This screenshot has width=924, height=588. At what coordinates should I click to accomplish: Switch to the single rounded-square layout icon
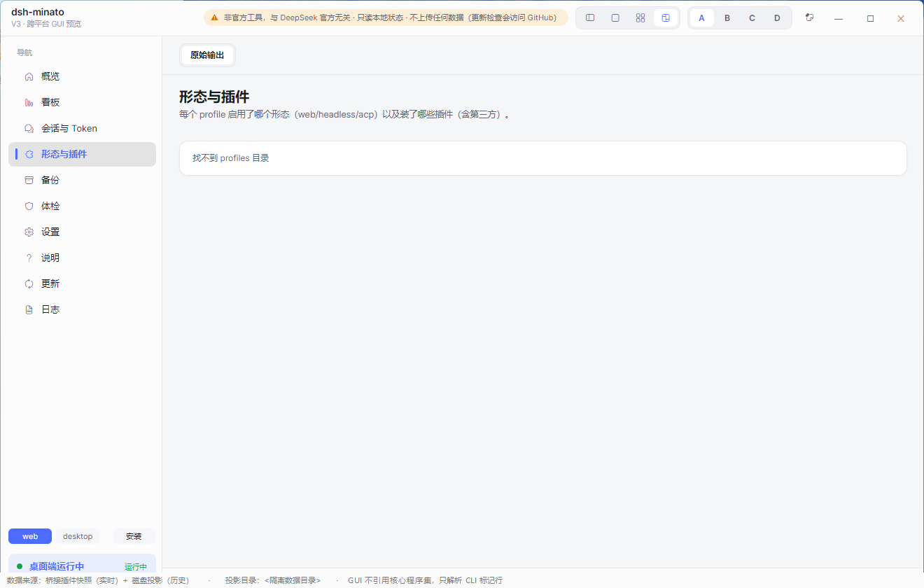pyautogui.click(x=615, y=18)
